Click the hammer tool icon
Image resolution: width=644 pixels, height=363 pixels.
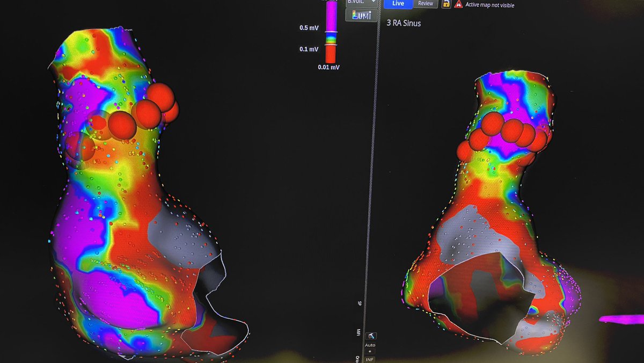pyautogui.click(x=370, y=336)
